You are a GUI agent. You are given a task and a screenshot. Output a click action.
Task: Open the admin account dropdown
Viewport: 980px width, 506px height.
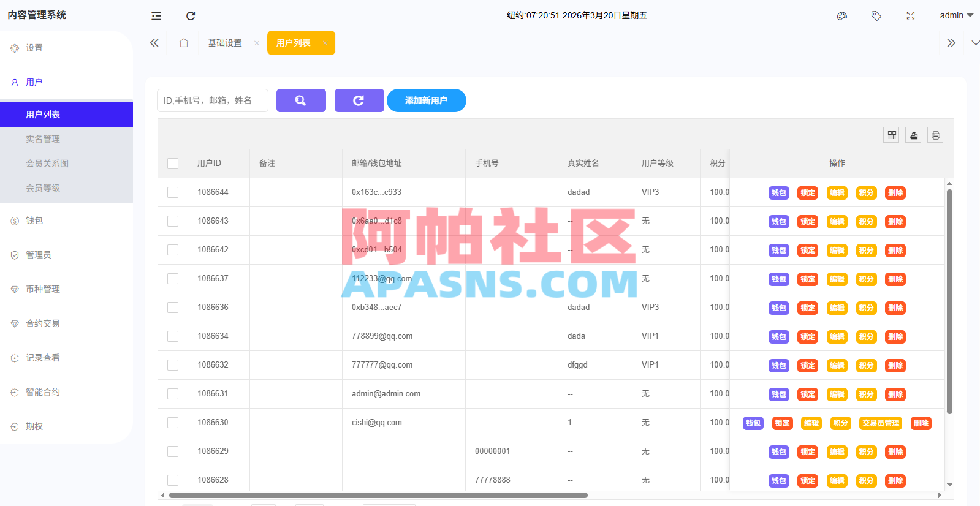(x=956, y=16)
